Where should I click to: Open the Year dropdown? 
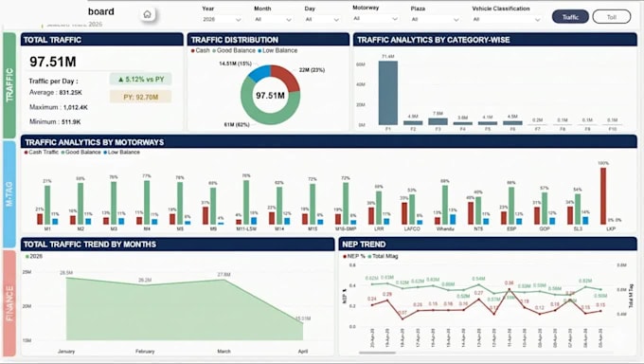point(222,19)
